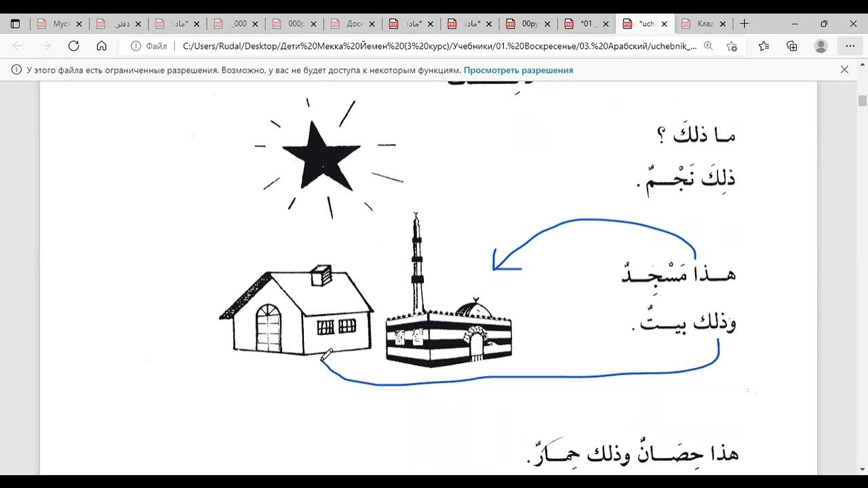Open the home page

(102, 46)
